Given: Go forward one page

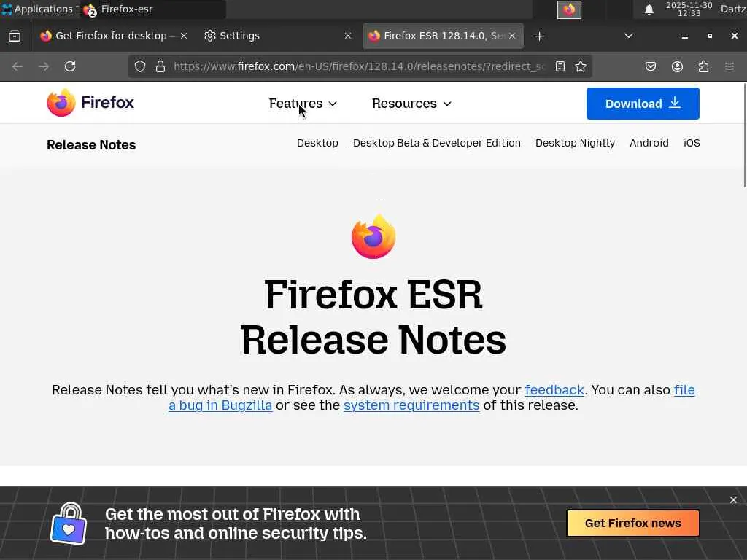Looking at the screenshot, I should tap(44, 66).
